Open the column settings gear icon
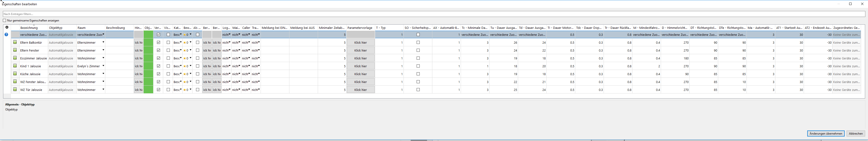The width and height of the screenshot is (868, 141). (7, 27)
